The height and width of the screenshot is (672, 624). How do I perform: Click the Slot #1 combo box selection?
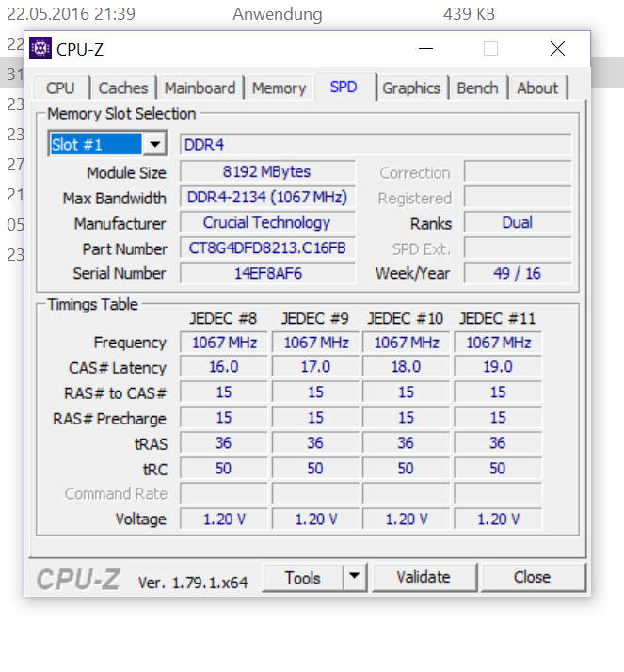(96, 144)
